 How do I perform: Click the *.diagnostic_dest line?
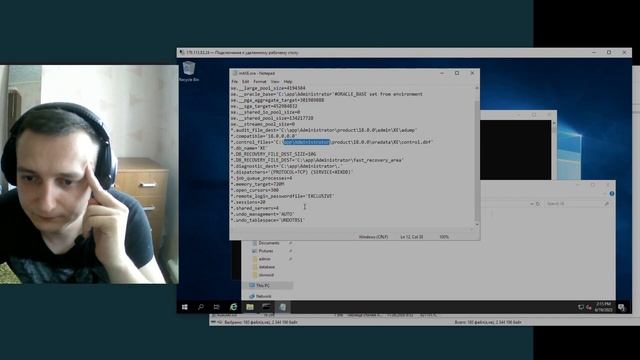pos(287,166)
